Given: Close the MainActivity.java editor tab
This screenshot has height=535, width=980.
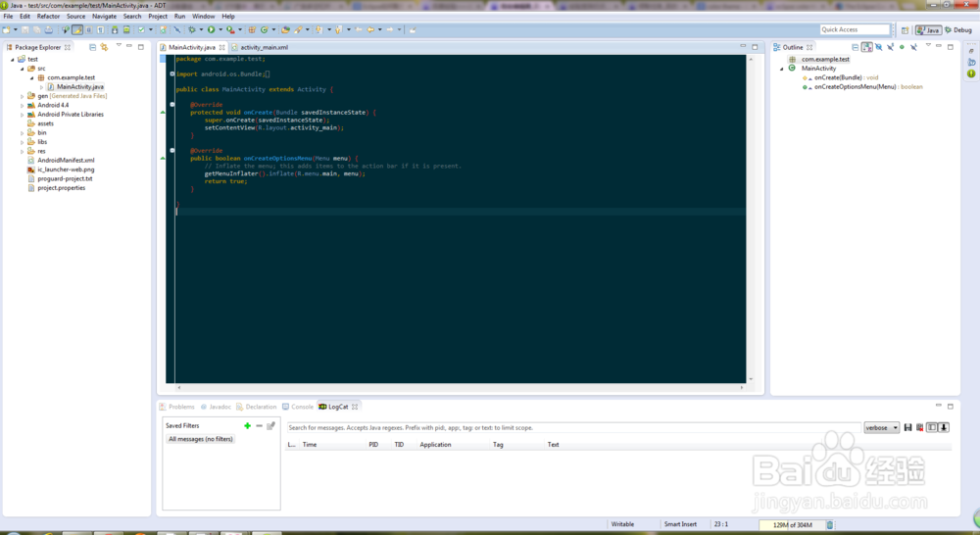Looking at the screenshot, I should tap(221, 47).
